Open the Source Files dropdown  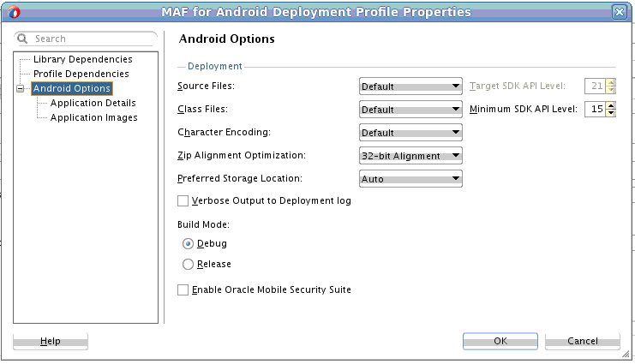410,87
